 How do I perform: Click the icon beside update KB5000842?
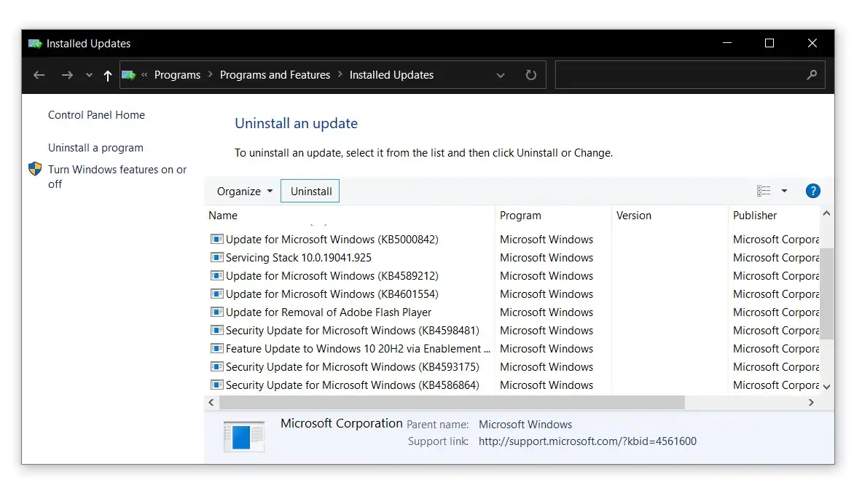click(x=216, y=239)
